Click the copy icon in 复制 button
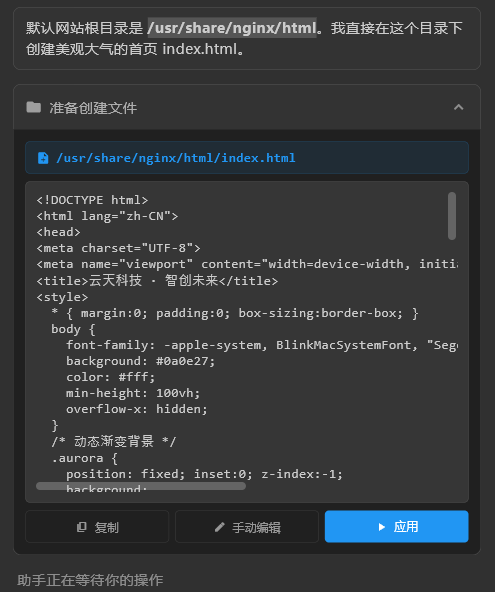495x592 pixels. point(82,527)
